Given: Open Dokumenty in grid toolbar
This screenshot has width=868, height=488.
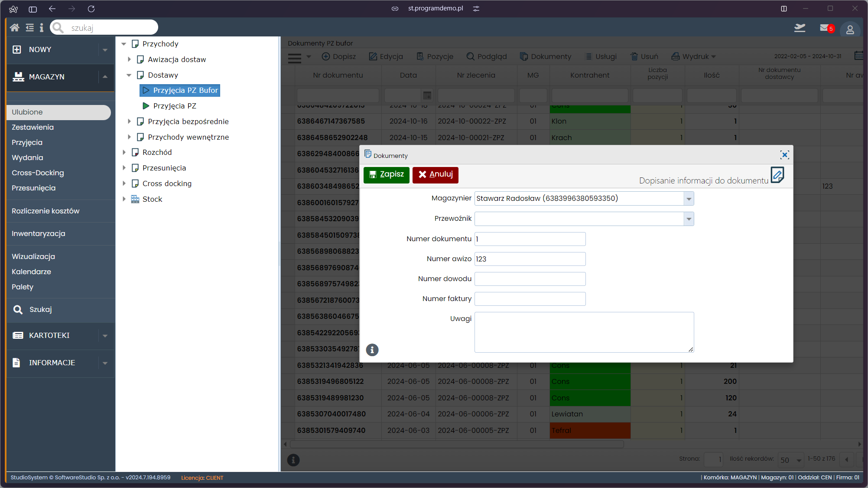Looking at the screenshot, I should click(x=546, y=56).
